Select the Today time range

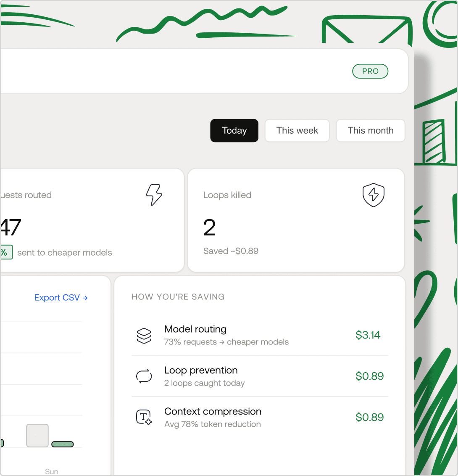pos(234,131)
